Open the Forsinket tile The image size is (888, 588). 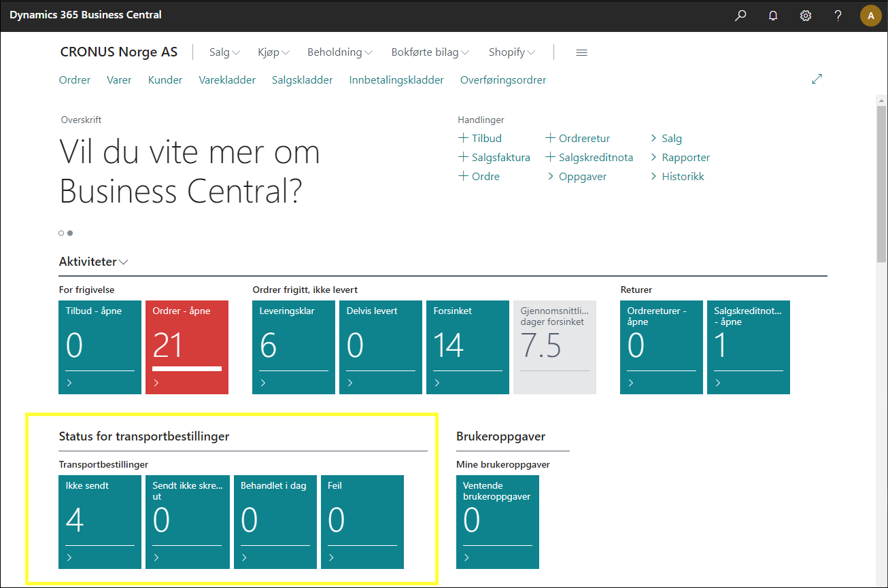click(468, 347)
